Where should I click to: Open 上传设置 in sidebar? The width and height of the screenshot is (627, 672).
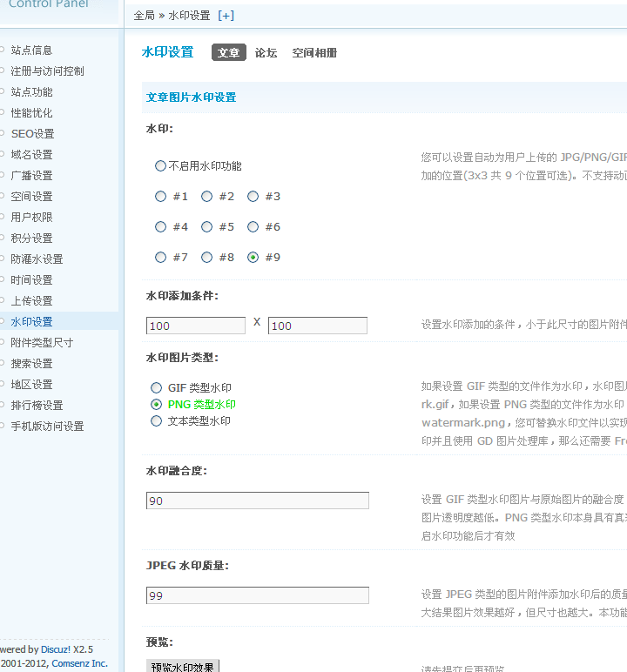[31, 301]
